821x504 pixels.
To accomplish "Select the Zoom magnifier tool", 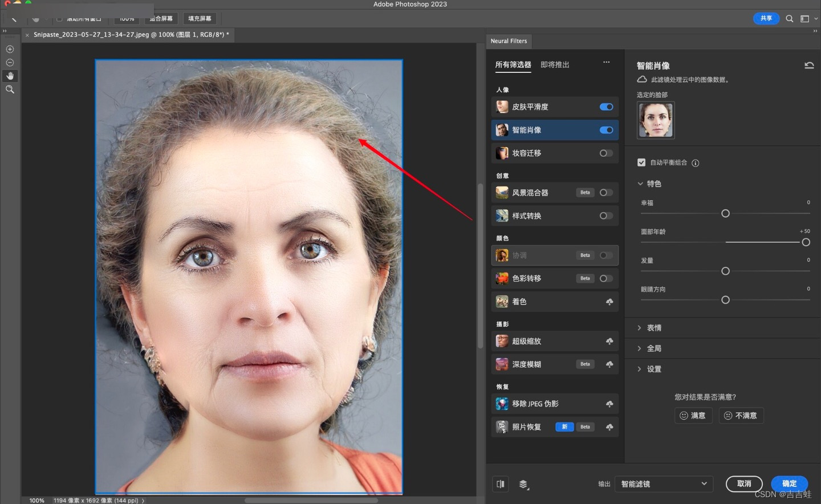I will tap(10, 90).
